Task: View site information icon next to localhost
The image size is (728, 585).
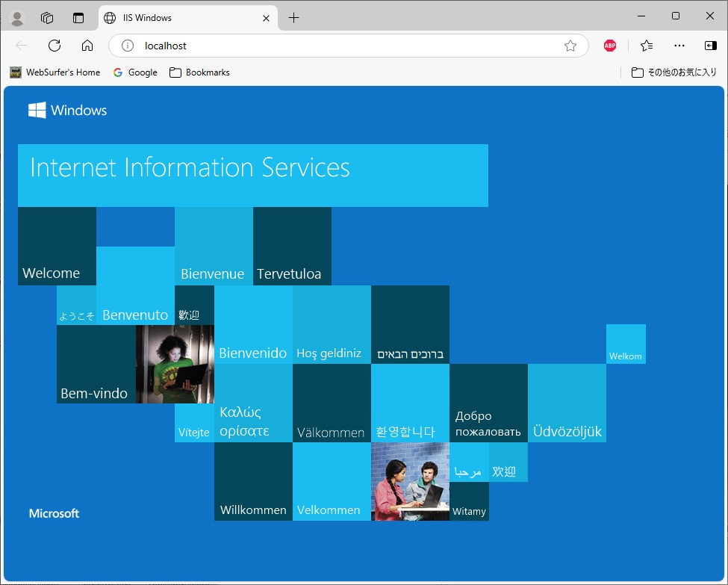Action: click(x=128, y=46)
